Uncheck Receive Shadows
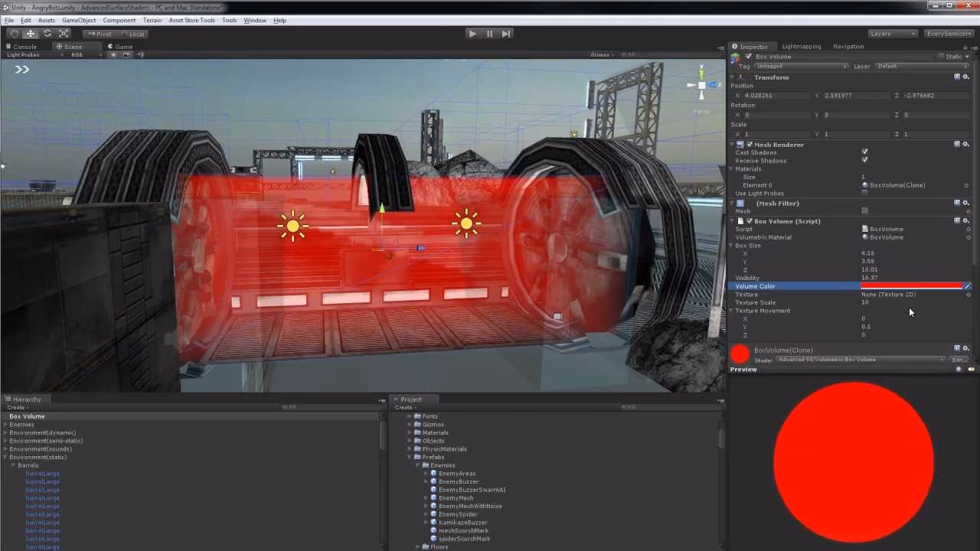 coord(864,161)
